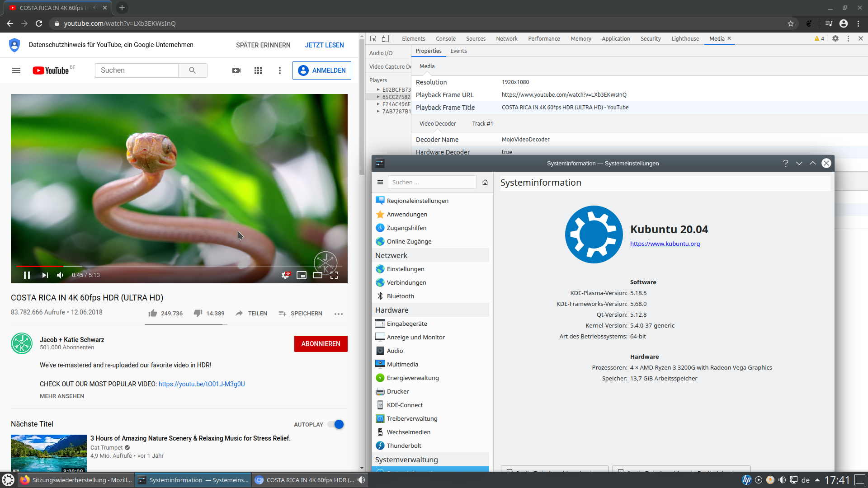Image resolution: width=868 pixels, height=488 pixels.
Task: Switch to the DevTools Console tab
Action: (x=446, y=39)
